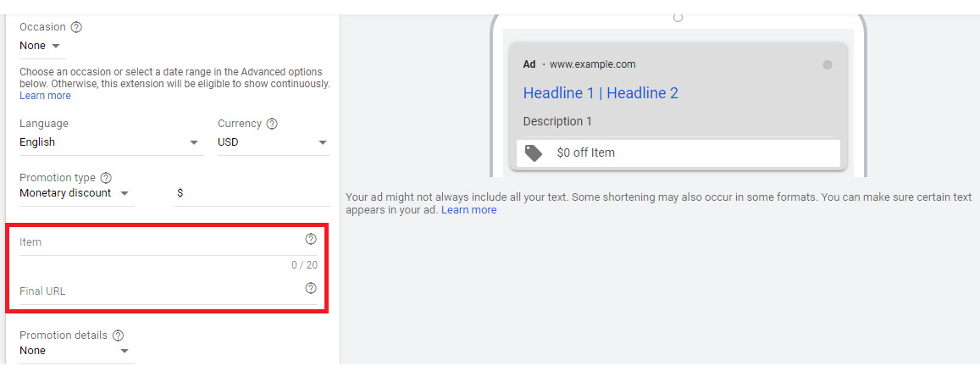Open help icon in the Item field
Image resolution: width=980 pixels, height=377 pixels.
(x=311, y=239)
